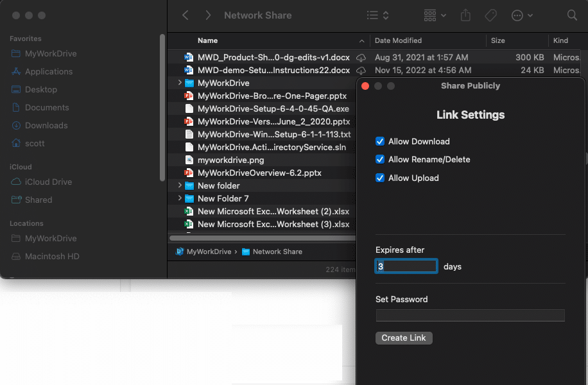Expand the MyWorkDrive folder disclosure triangle
588x385 pixels.
point(180,83)
